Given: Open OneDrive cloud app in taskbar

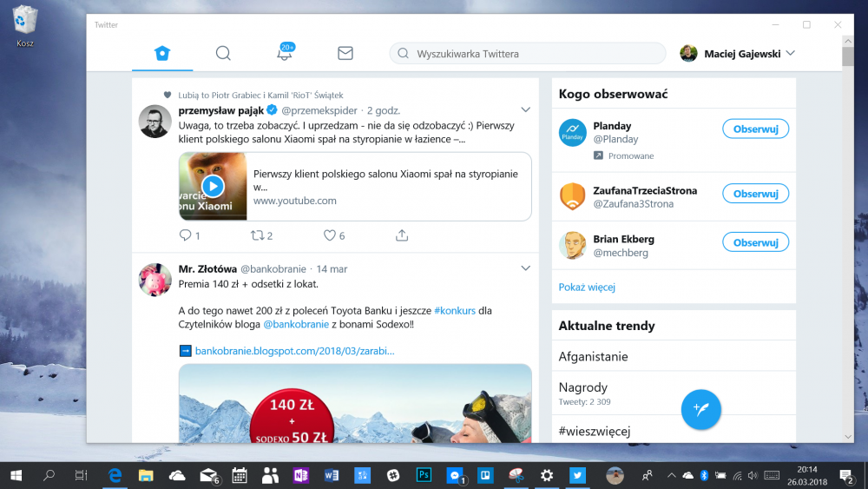Looking at the screenshot, I should click(x=177, y=475).
